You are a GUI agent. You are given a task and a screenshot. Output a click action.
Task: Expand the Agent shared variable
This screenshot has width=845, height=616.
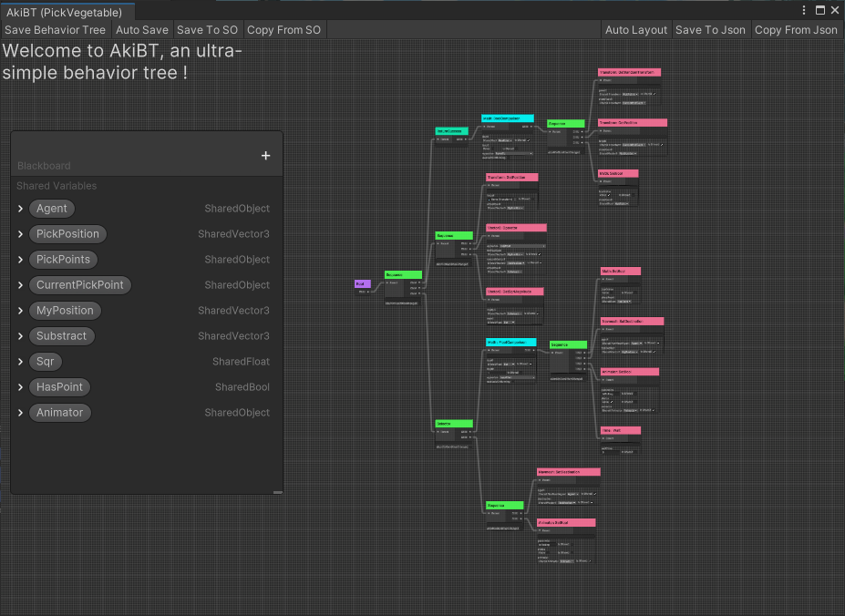[x=20, y=209]
